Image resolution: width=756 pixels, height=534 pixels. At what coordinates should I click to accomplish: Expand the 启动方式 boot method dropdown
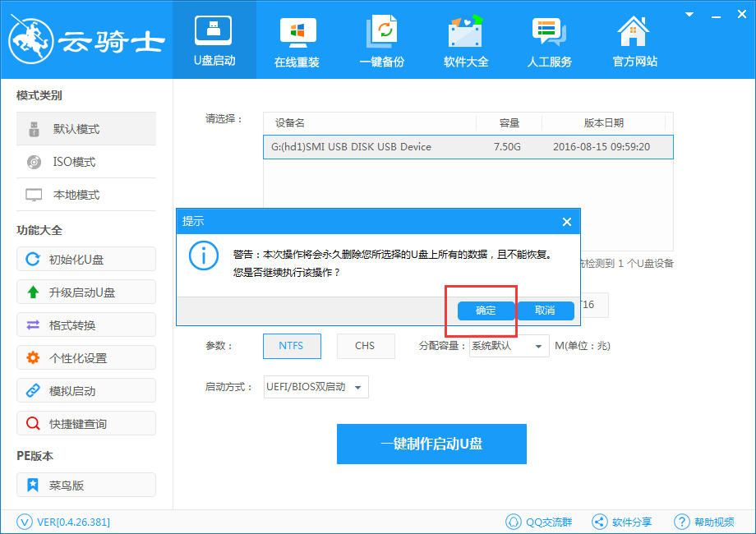[316, 387]
